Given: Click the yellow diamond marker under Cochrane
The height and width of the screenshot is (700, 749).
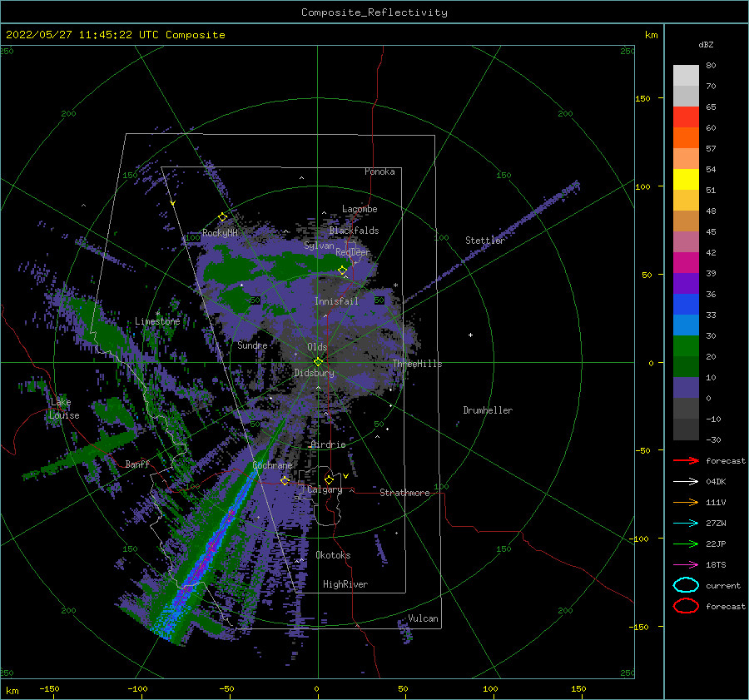Looking at the screenshot, I should click(x=285, y=480).
